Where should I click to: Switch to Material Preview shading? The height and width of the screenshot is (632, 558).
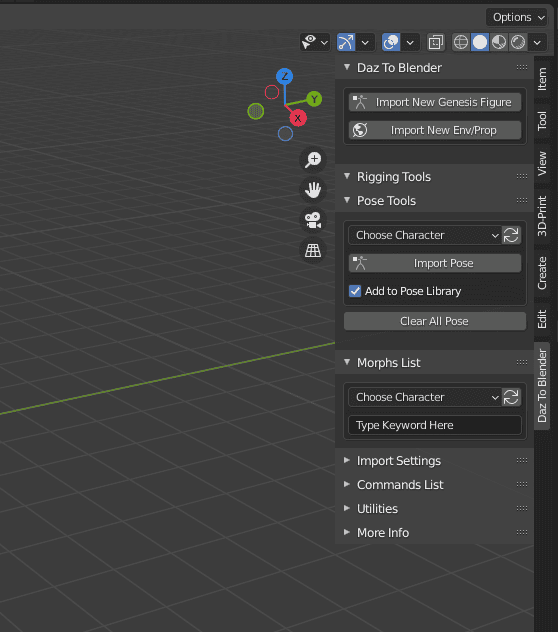[x=499, y=42]
